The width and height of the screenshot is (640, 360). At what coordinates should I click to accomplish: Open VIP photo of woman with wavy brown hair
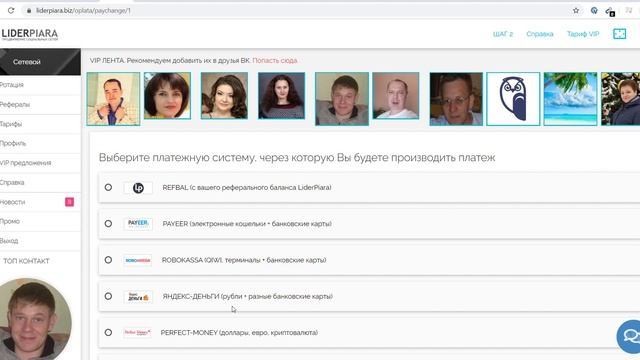(x=224, y=96)
